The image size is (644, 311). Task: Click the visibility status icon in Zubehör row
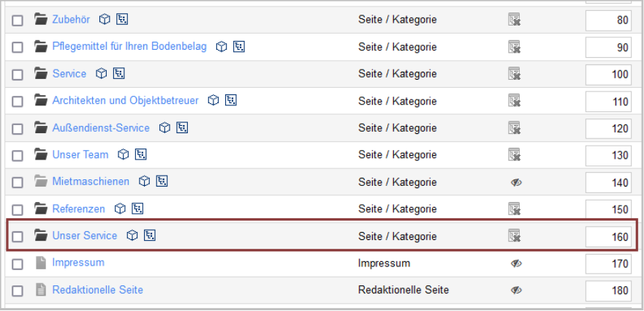pos(514,19)
